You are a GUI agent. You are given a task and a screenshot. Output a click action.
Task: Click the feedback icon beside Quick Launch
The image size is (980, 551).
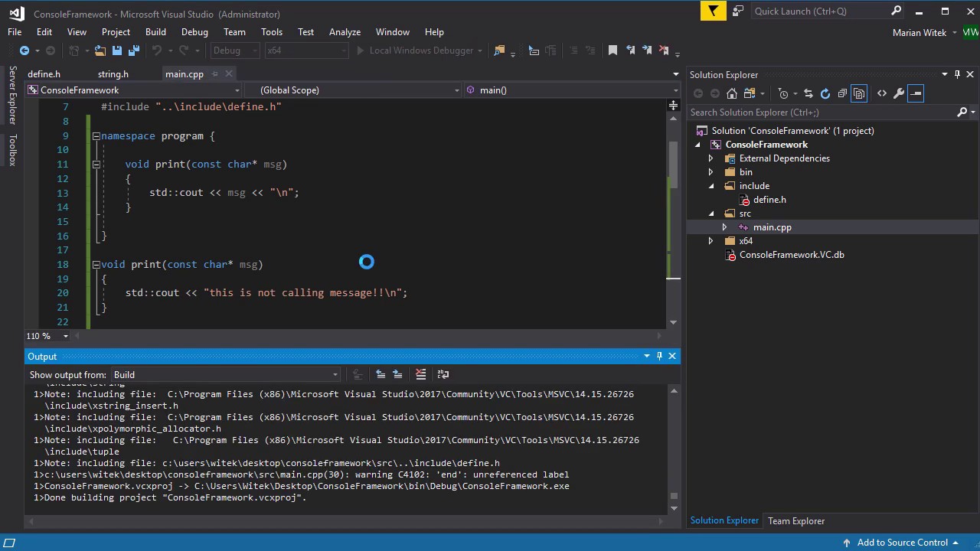click(x=737, y=11)
